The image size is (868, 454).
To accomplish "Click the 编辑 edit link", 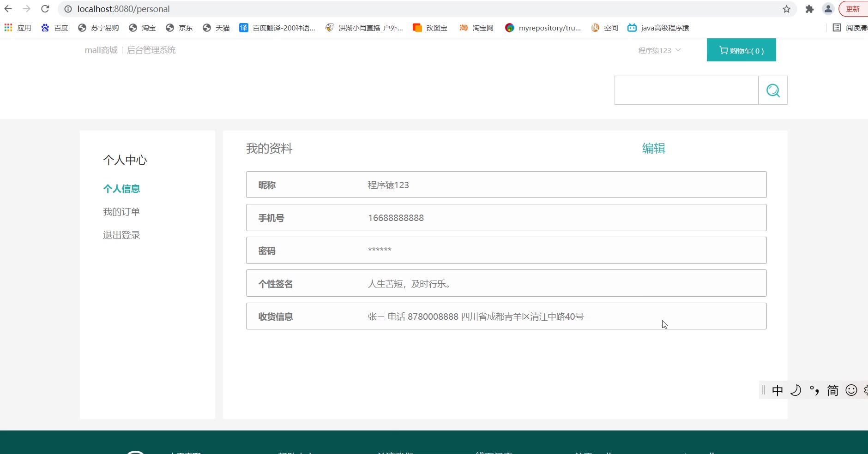I will point(653,148).
